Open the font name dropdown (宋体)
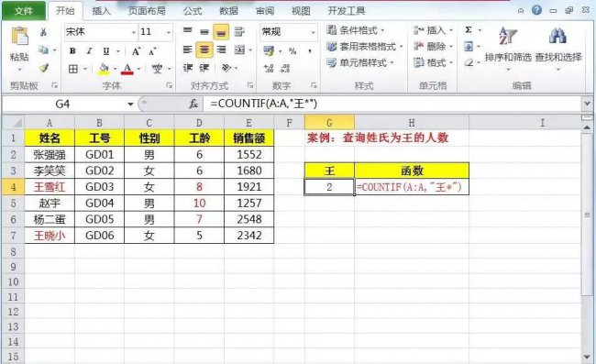Image resolution: width=596 pixels, height=364 pixels. (x=133, y=32)
